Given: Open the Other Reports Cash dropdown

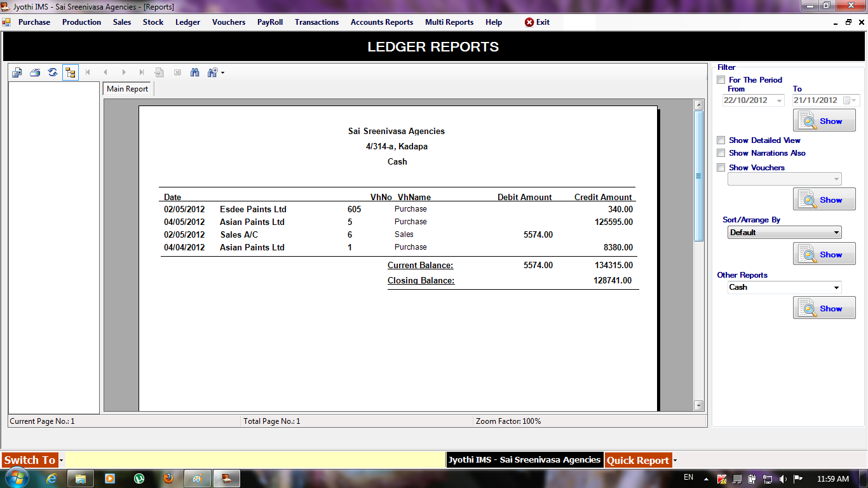Looking at the screenshot, I should pos(785,287).
